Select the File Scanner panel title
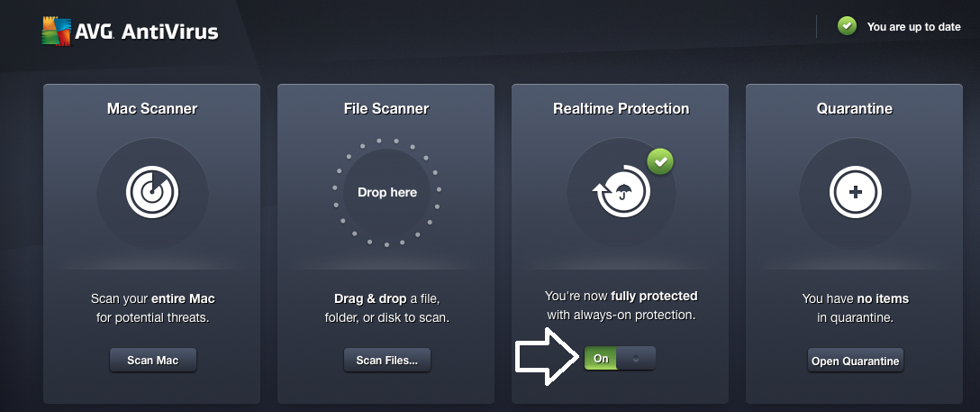980x412 pixels. (x=386, y=109)
